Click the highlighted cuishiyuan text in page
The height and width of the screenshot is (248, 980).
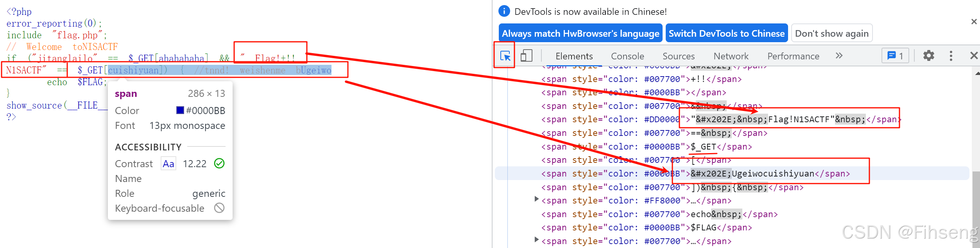click(133, 70)
